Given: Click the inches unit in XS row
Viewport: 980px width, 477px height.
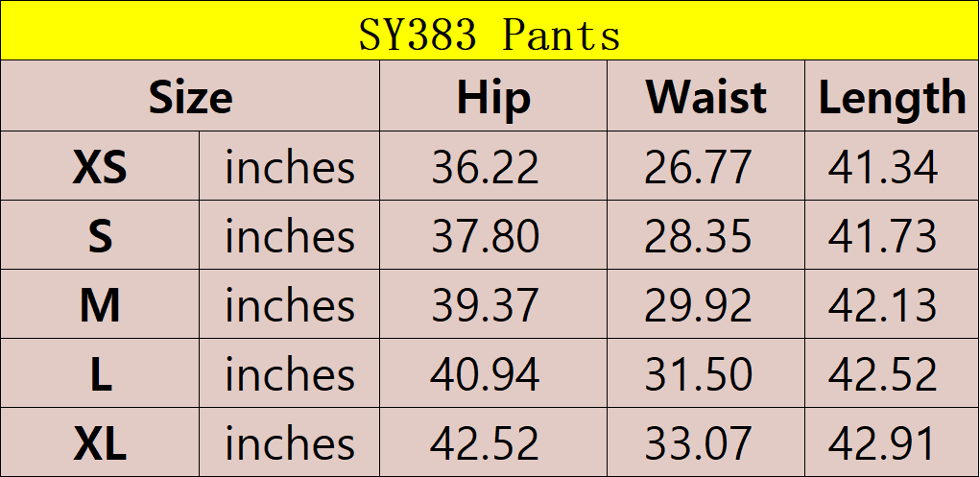Looking at the screenshot, I should click(x=290, y=168).
